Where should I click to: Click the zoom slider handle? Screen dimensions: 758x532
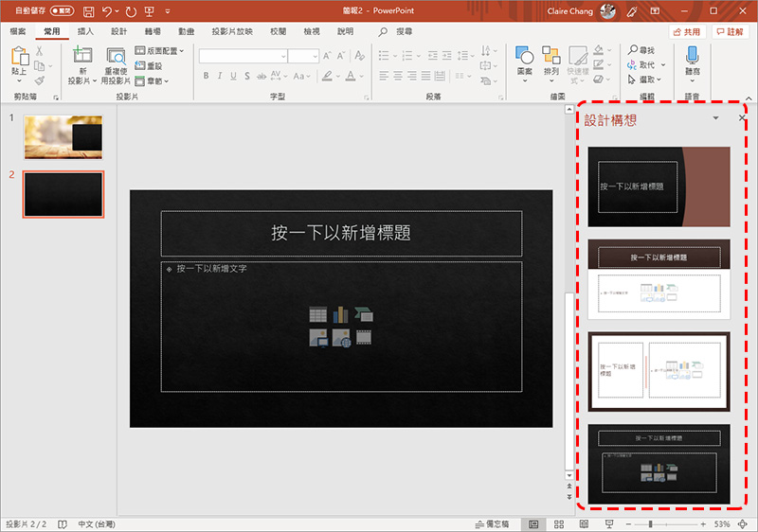point(651,524)
